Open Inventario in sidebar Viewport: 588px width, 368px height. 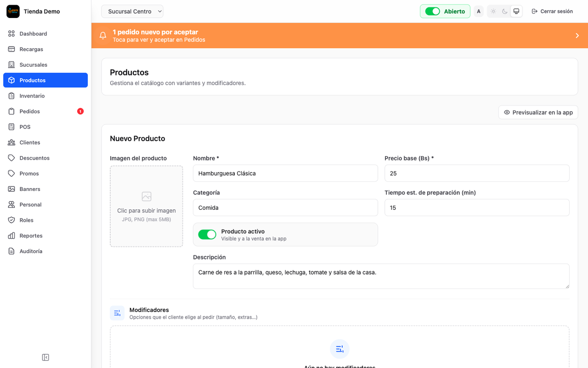(x=45, y=96)
